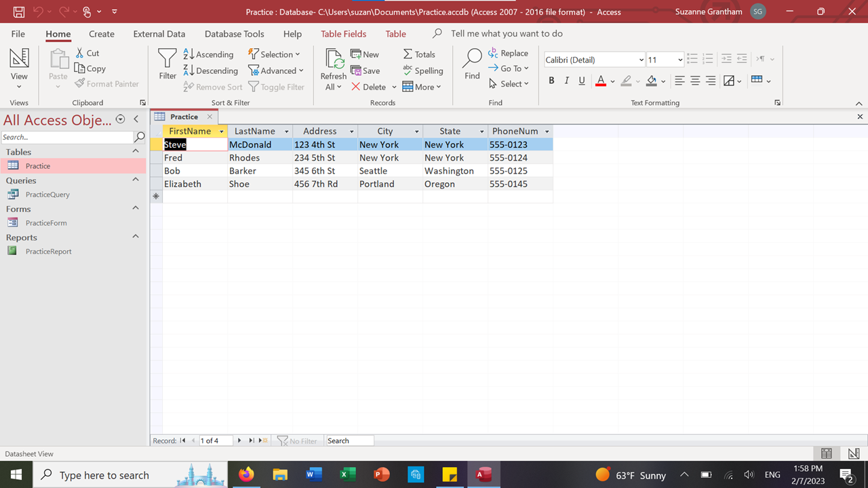Open PowerPoint from the taskbar
This screenshot has height=488, width=868.
click(382, 474)
